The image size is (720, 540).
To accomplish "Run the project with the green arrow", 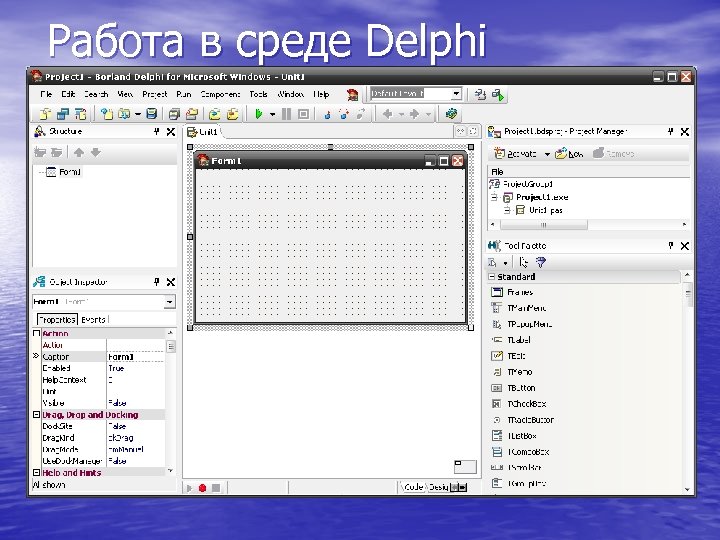I will [259, 113].
